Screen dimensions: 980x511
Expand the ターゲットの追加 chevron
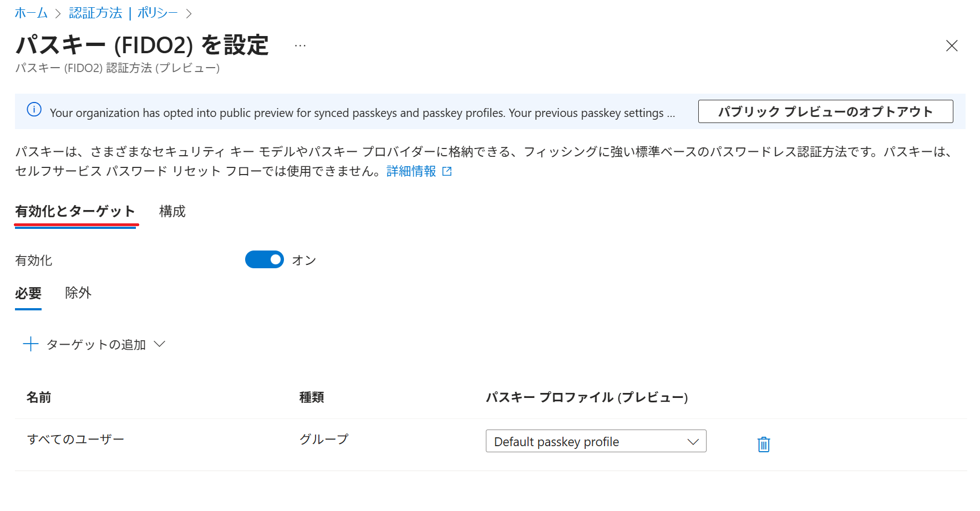point(160,344)
